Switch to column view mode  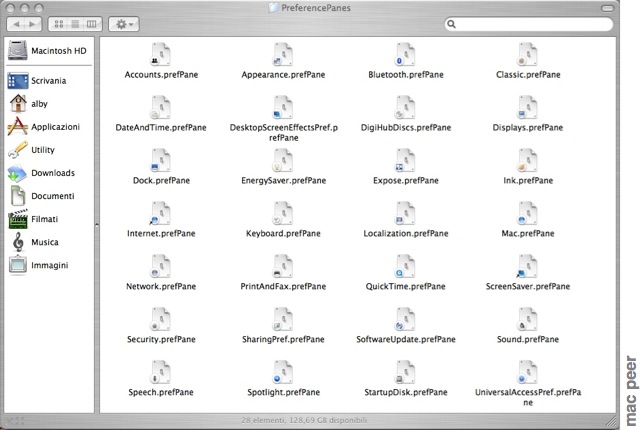pos(93,24)
